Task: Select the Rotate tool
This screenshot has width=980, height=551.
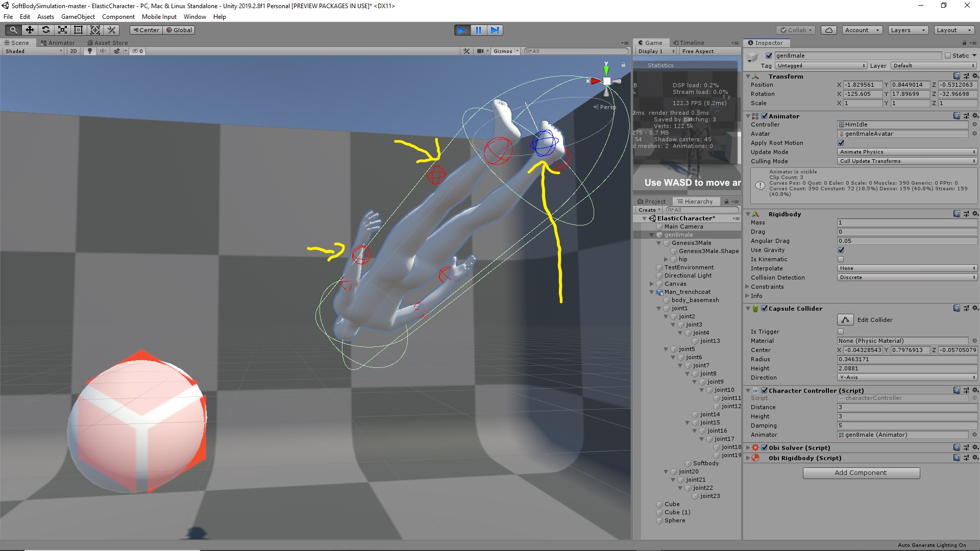Action: pyautogui.click(x=46, y=30)
